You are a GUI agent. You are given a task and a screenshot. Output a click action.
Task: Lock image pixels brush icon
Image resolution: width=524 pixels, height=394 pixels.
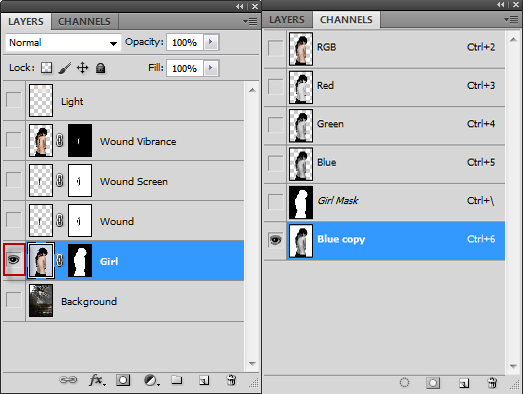point(64,68)
